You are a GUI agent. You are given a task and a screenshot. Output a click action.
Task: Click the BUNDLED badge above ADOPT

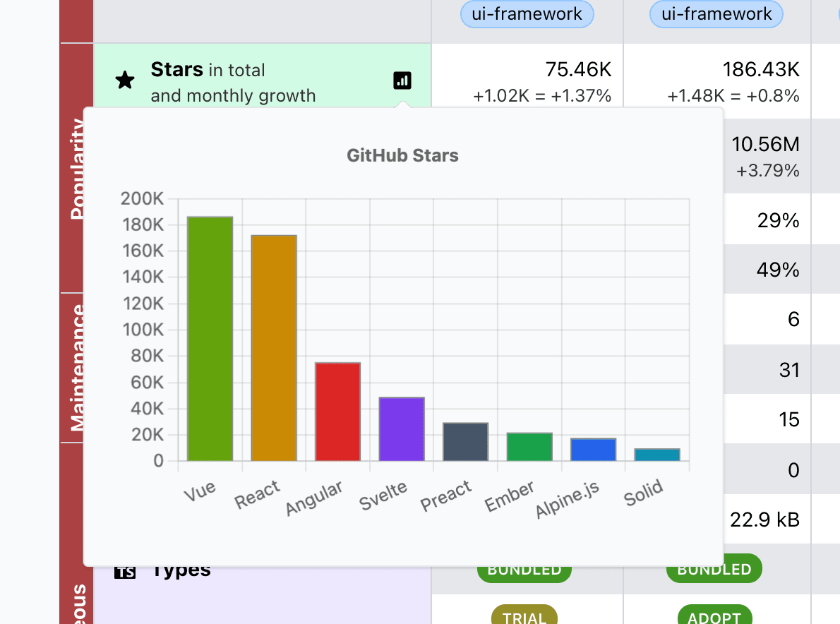[x=714, y=570]
